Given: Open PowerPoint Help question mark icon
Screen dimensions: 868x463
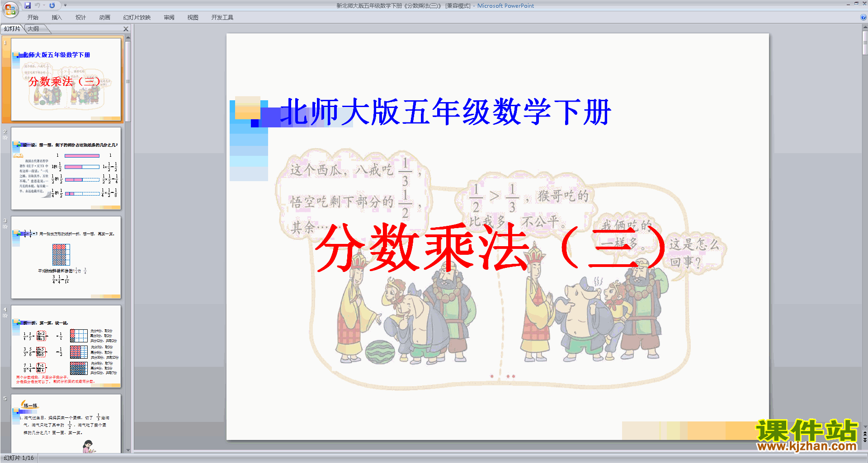Looking at the screenshot, I should 863,17.
